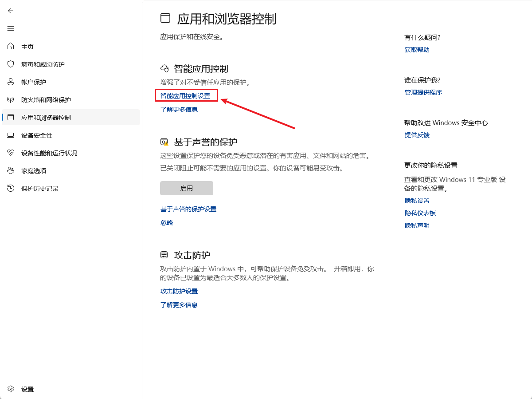Screen dimensions: 532x399
Task: Open 智能应用控制设置 link
Action: click(x=185, y=96)
